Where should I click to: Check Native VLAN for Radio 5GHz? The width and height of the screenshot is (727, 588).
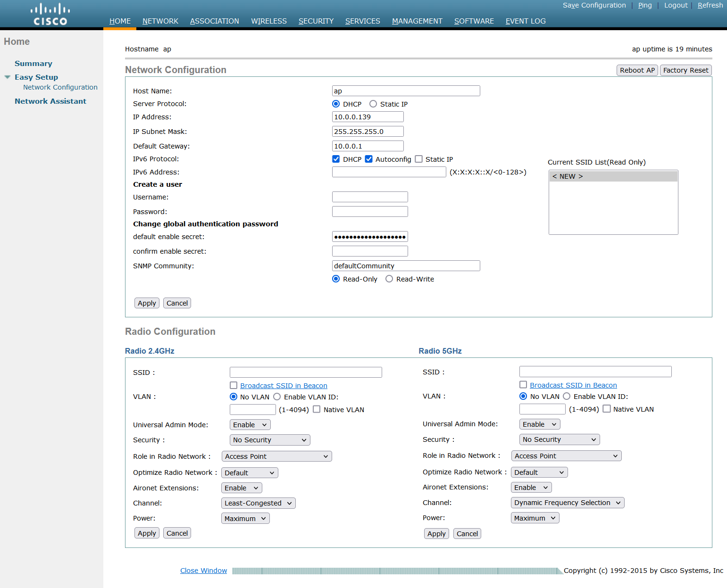[x=607, y=409]
